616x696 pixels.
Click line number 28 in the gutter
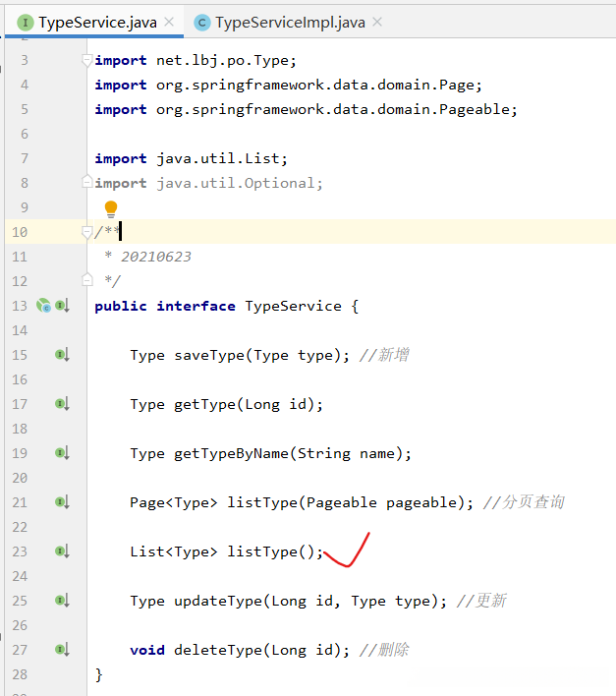click(x=20, y=674)
